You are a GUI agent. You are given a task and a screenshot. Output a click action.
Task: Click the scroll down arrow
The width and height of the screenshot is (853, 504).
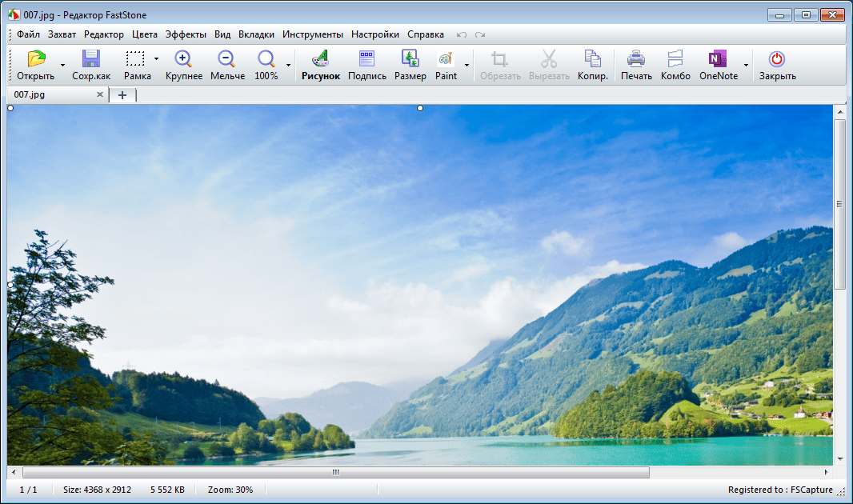pos(840,459)
